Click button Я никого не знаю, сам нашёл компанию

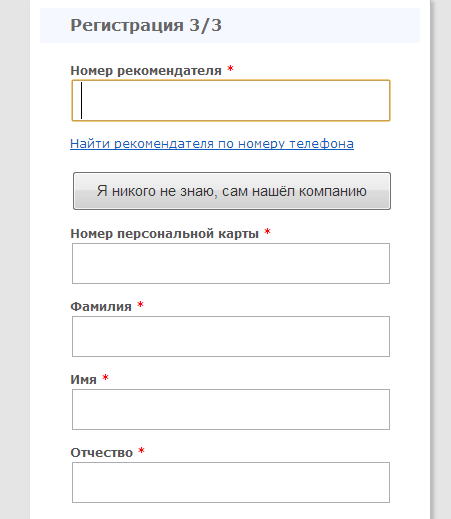point(232,191)
